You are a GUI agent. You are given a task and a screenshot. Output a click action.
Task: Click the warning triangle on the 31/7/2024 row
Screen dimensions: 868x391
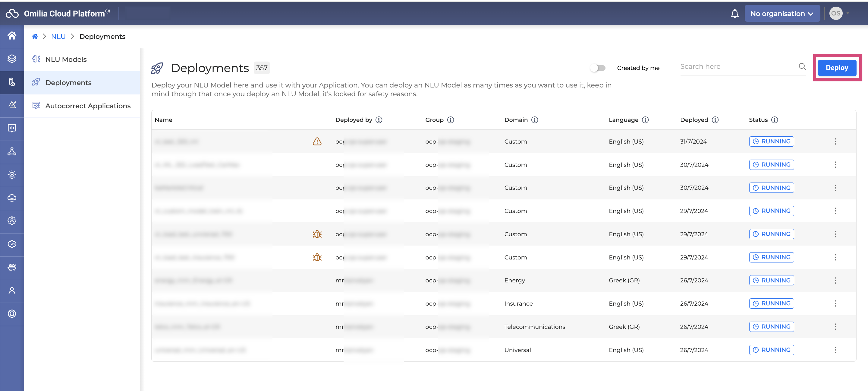317,141
